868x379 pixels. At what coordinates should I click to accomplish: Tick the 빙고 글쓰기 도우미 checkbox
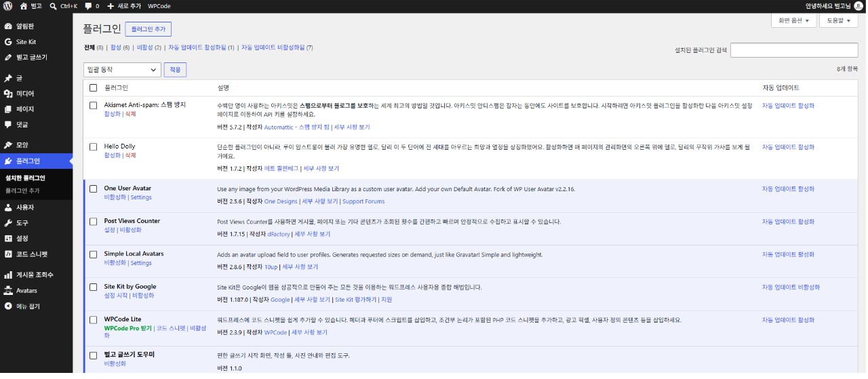(94, 355)
